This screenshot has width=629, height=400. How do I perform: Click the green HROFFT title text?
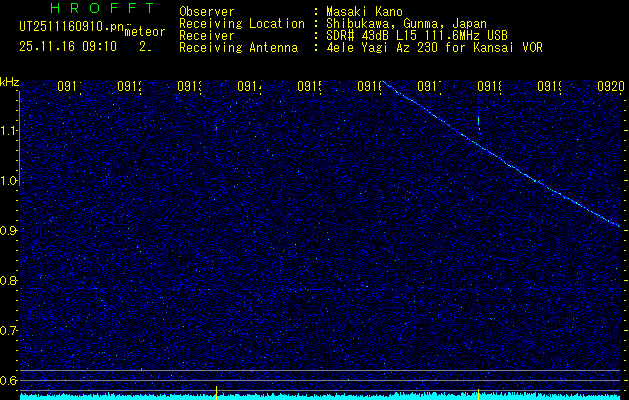pyautogui.click(x=102, y=8)
